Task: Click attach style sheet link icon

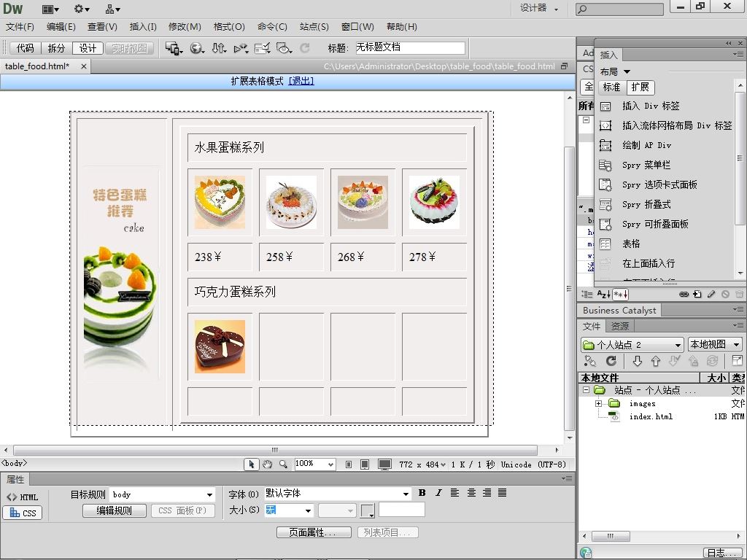Action: click(x=684, y=295)
